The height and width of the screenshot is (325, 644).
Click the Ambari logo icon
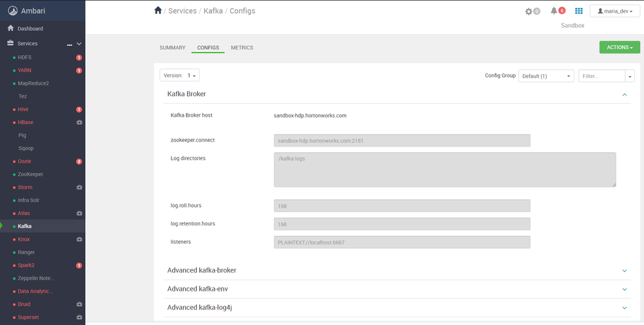13,11
